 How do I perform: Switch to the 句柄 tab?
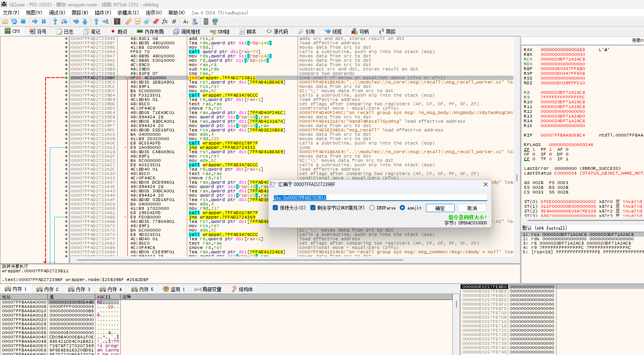pyautogui.click(x=360, y=32)
